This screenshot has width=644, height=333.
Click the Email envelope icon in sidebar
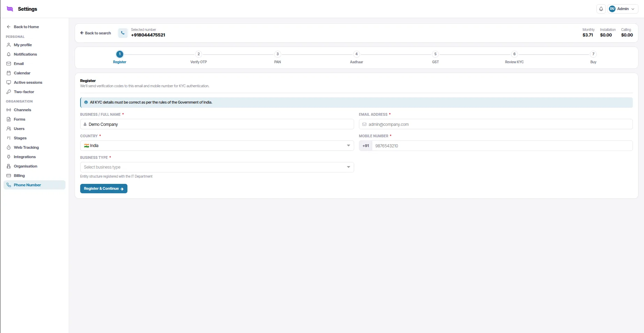tap(9, 64)
